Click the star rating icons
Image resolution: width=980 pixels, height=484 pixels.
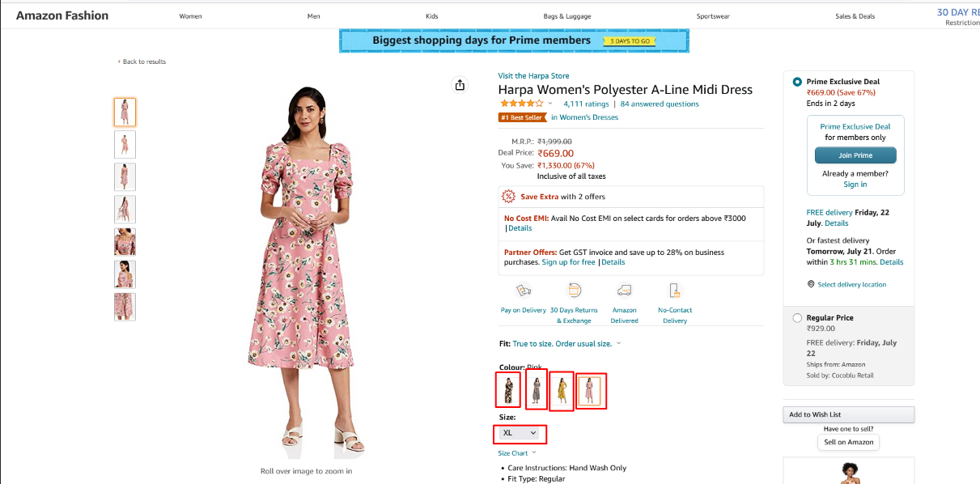[522, 104]
